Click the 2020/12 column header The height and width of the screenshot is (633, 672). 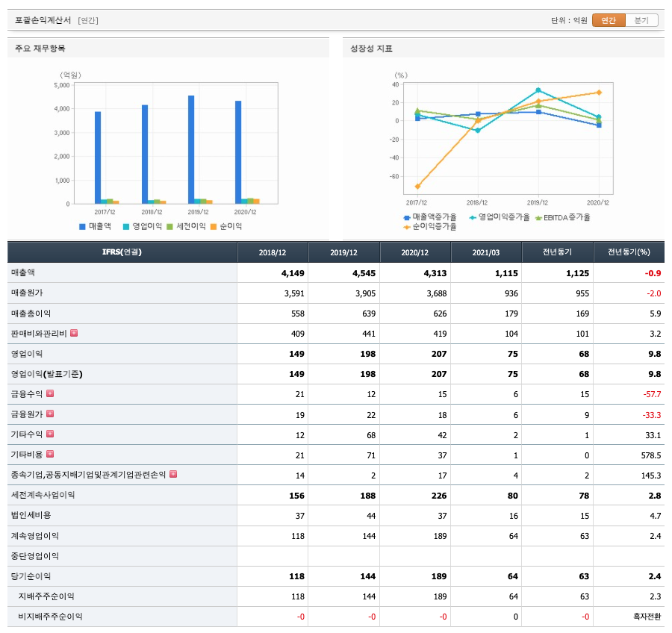(x=415, y=252)
